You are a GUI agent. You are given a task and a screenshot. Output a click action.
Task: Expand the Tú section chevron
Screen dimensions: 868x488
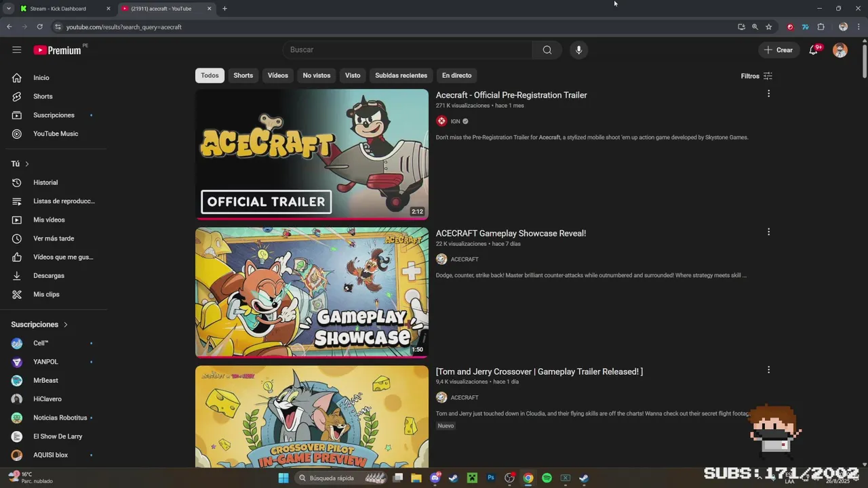pos(27,164)
